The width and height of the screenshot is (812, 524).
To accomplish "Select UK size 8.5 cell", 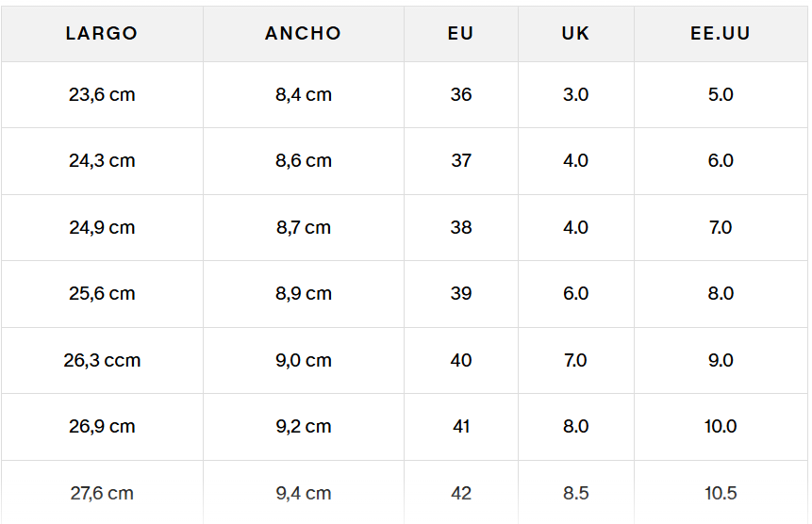I will 575,493.
